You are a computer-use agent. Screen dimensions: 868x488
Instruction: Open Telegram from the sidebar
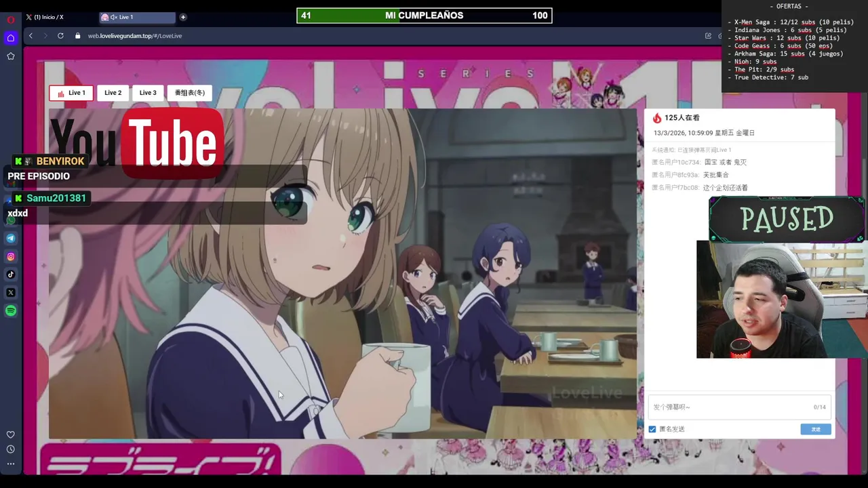(11, 238)
